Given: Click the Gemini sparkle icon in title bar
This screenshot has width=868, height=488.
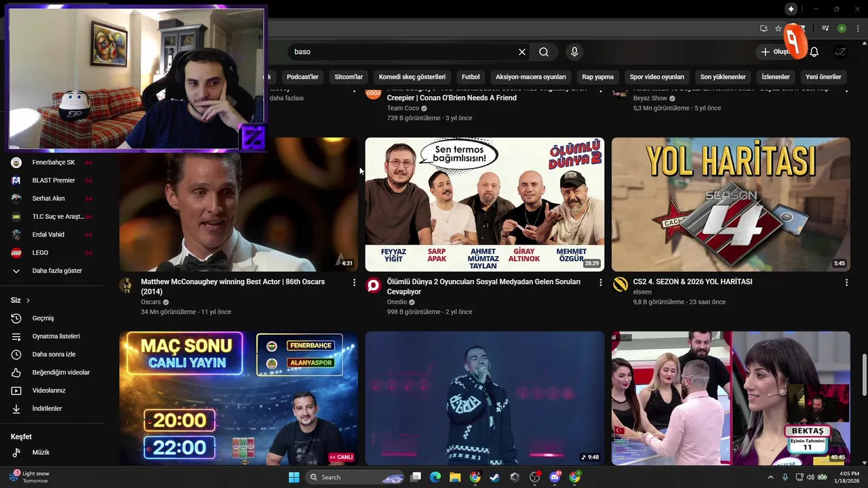Looking at the screenshot, I should click(x=791, y=9).
